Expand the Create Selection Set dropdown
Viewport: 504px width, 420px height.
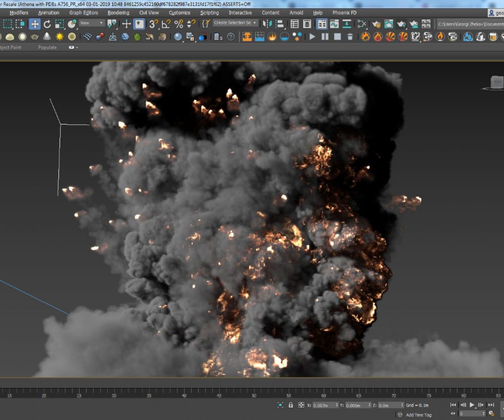coord(255,23)
